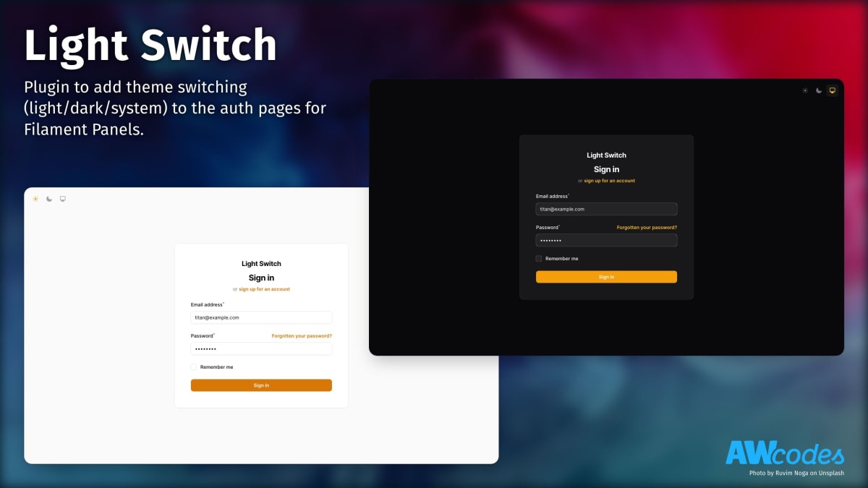Check the Remember me box in the light window
Screen dimensions: 868x488
(x=194, y=367)
